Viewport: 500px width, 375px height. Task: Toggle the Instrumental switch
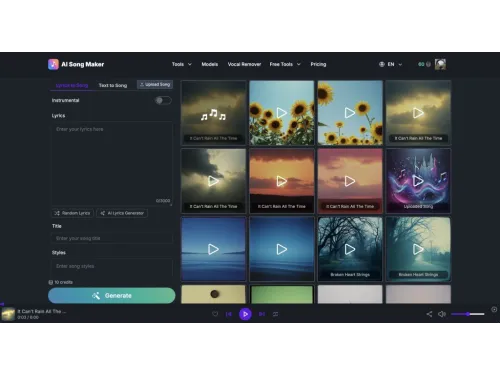tap(163, 100)
